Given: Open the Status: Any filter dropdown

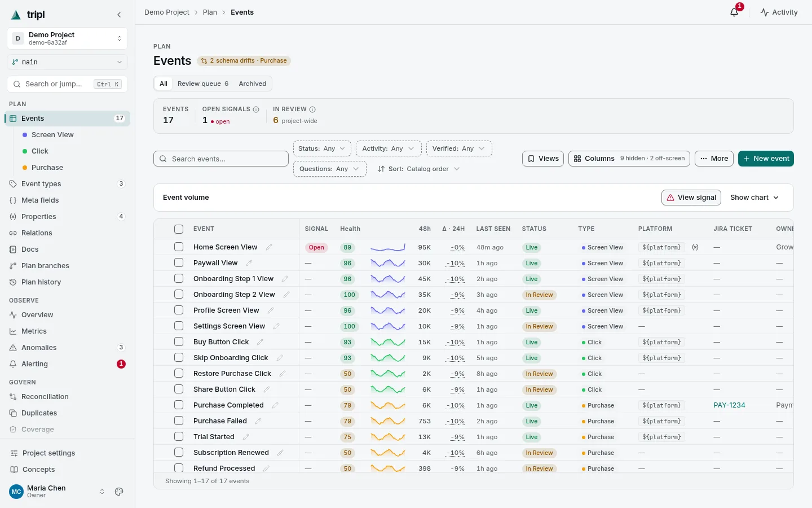Looking at the screenshot, I should click(322, 148).
